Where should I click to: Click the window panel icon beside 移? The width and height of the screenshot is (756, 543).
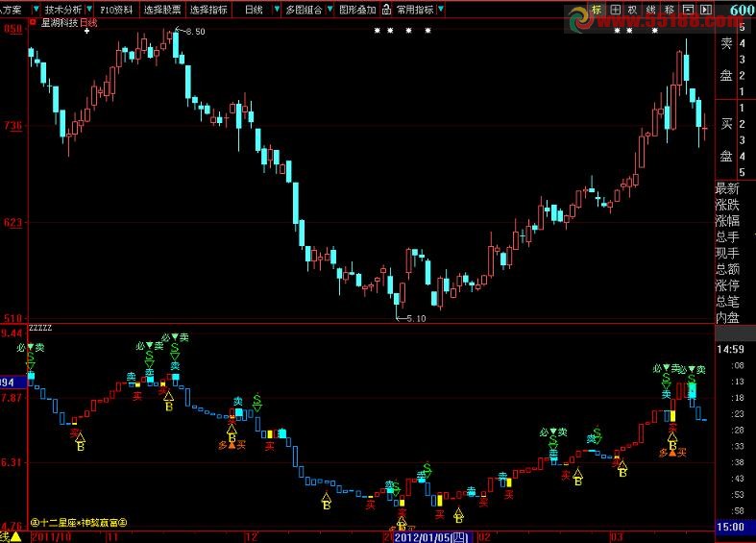[x=688, y=10]
